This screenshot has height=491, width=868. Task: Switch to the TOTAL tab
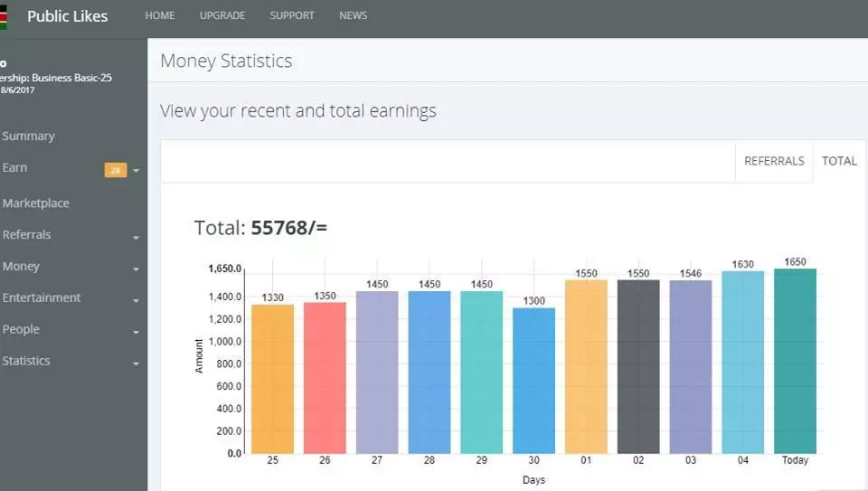[839, 161]
